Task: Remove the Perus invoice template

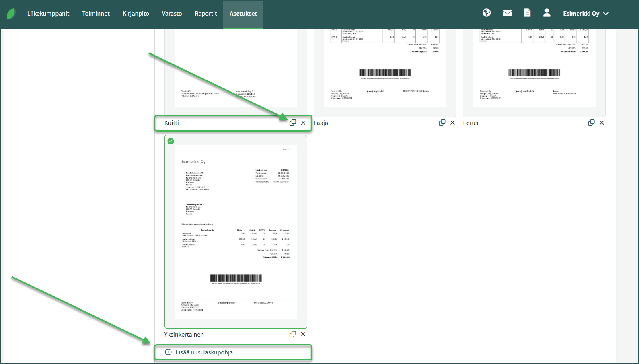Action: coord(602,123)
